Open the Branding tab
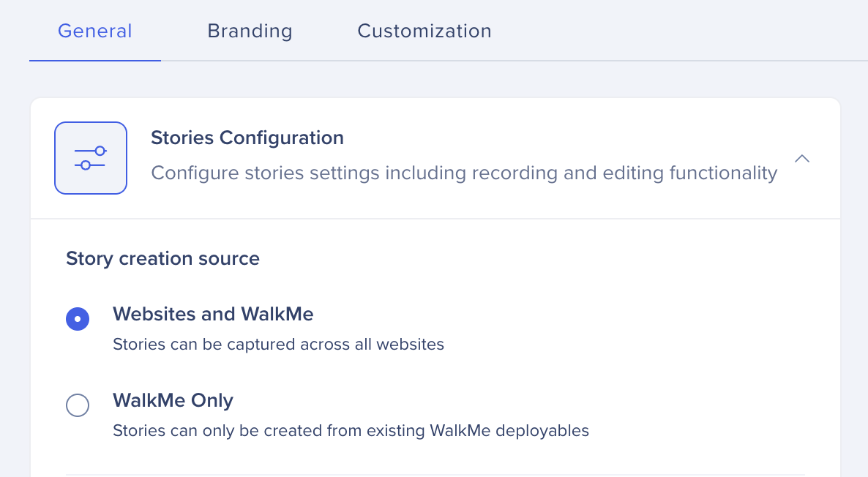Image resolution: width=868 pixels, height=477 pixels. click(x=250, y=31)
